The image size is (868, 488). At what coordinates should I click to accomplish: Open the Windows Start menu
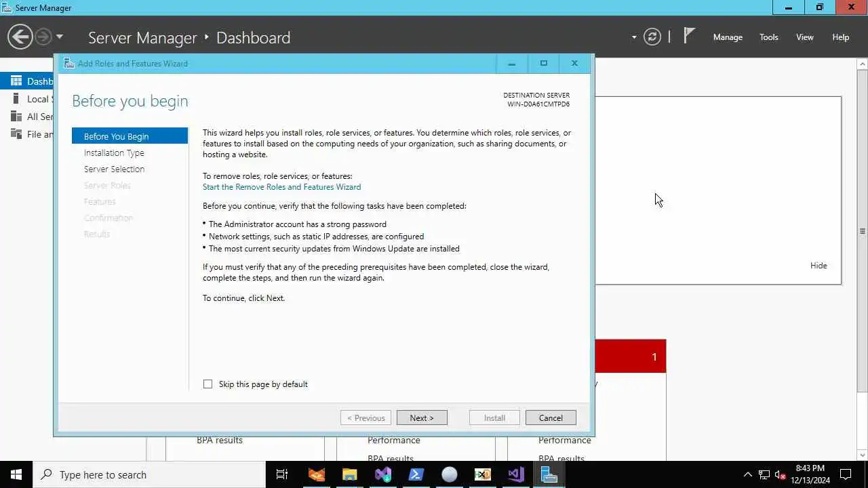16,474
